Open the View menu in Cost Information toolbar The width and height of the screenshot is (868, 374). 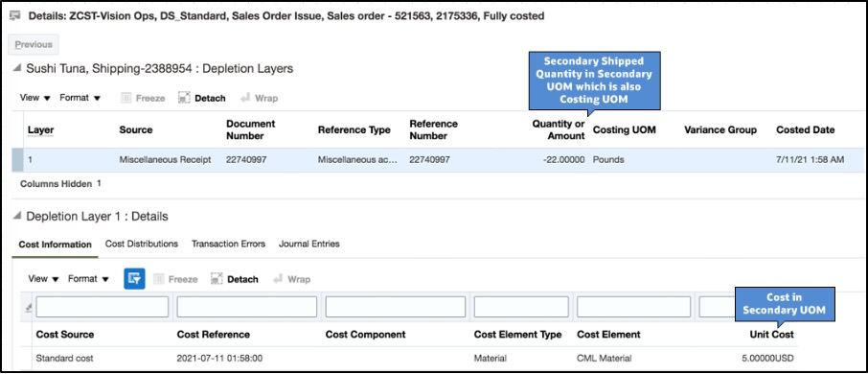[x=43, y=279]
